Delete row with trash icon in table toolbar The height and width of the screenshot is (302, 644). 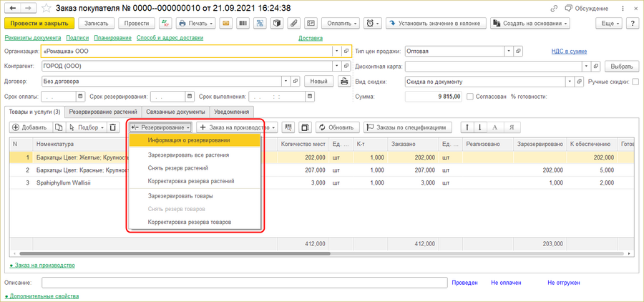(112, 127)
